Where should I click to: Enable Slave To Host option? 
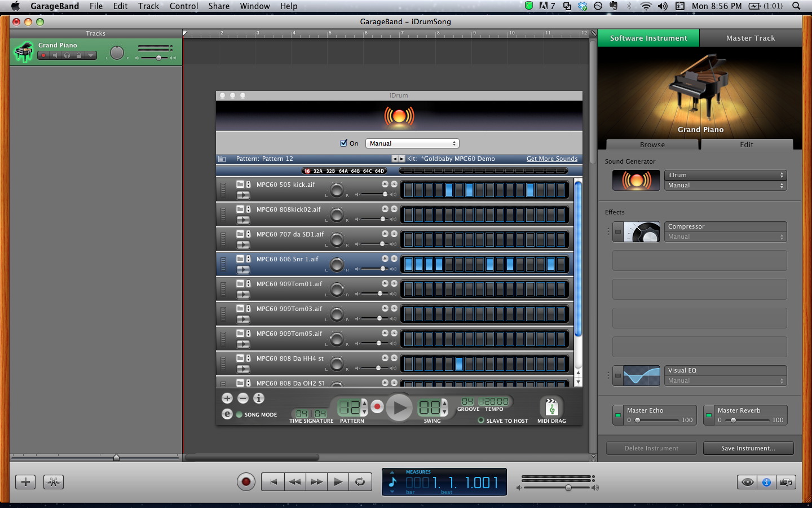(481, 421)
